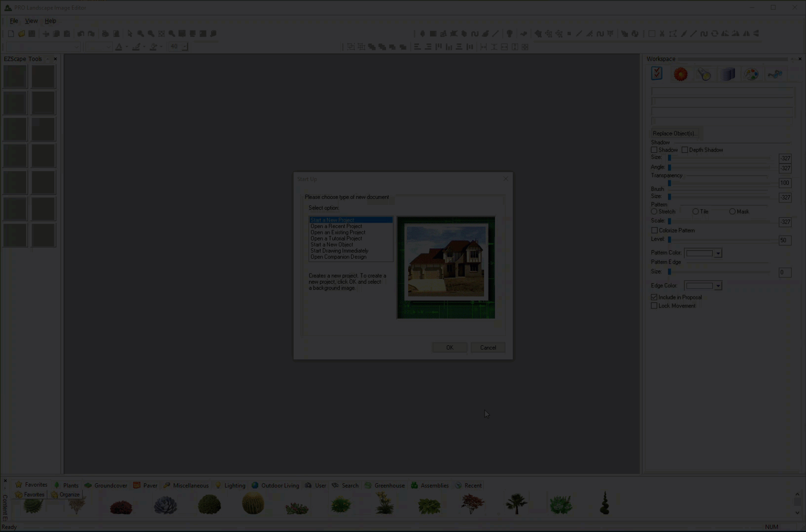
Task: Click the red flower icon in Workspace
Action: click(x=680, y=74)
